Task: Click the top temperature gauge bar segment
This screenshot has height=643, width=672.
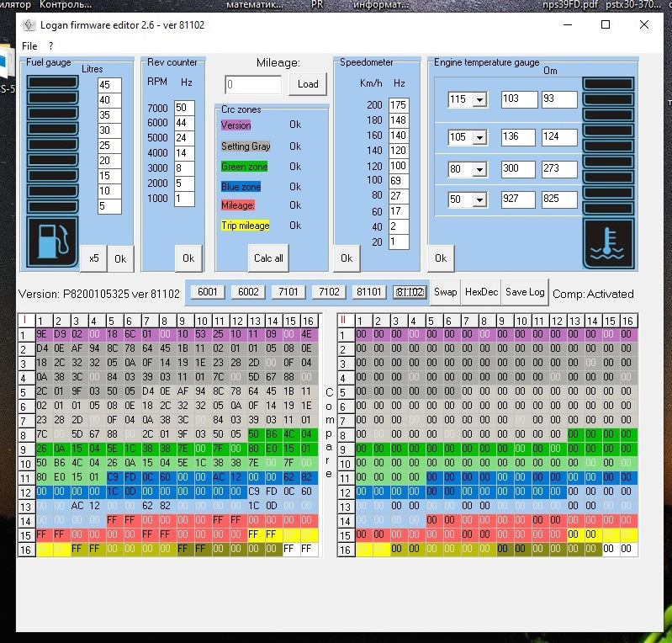Action: [608, 84]
